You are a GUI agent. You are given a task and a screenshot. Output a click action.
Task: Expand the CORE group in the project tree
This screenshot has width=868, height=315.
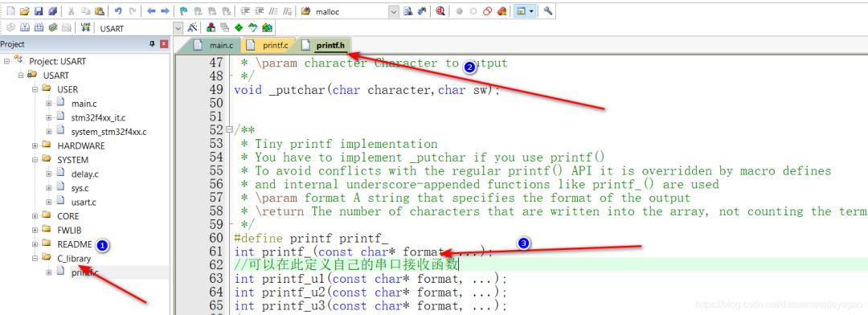(35, 216)
